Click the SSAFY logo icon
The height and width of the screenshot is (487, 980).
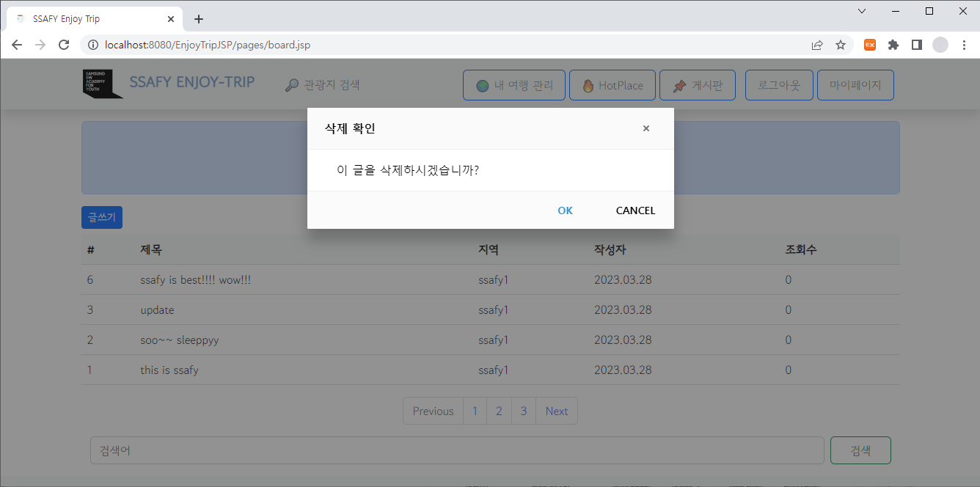[x=103, y=84]
